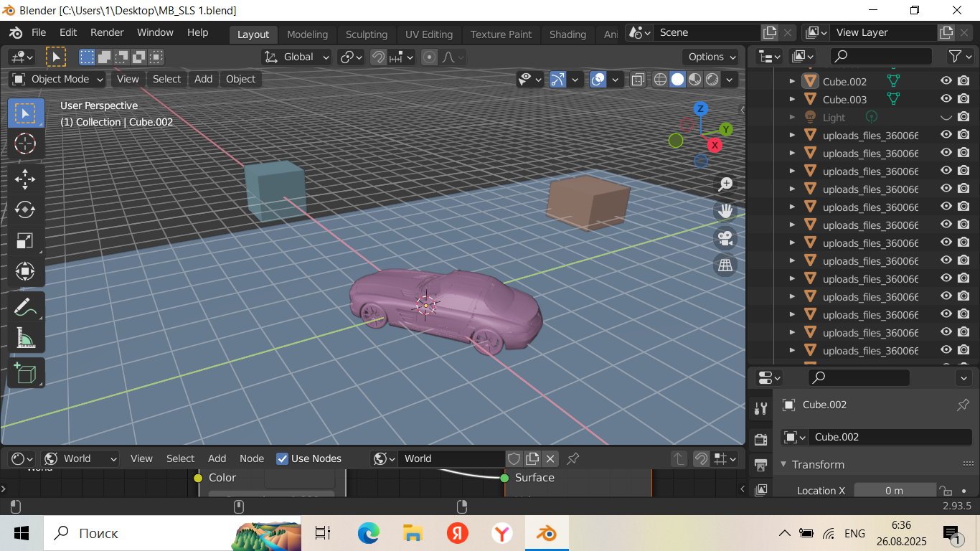Pick the Measure tool

(25, 337)
